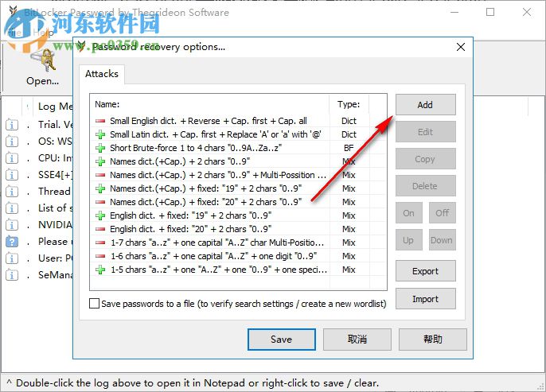
Task: Click the 取消 cancel button
Action: [x=357, y=340]
